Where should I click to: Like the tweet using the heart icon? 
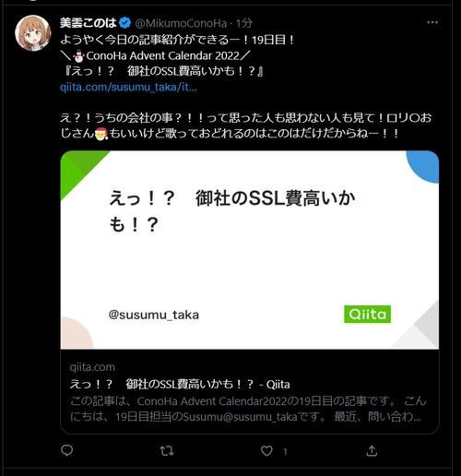266,451
